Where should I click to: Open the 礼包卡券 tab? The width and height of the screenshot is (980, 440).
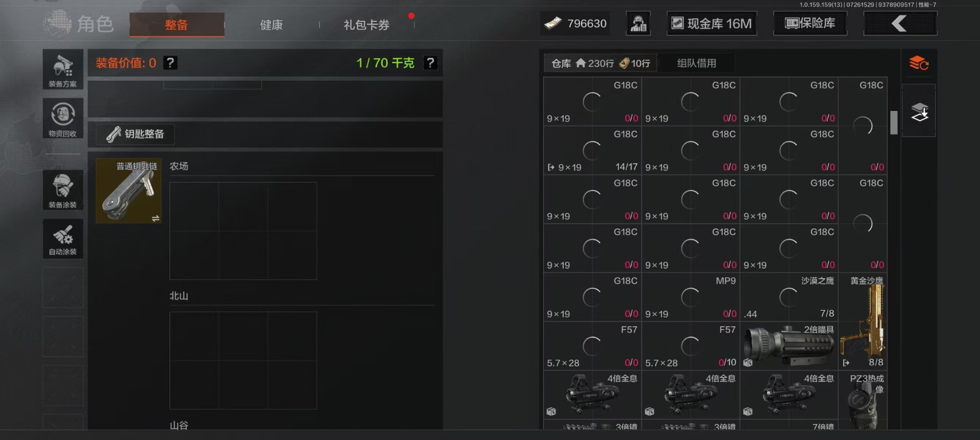pos(366,25)
